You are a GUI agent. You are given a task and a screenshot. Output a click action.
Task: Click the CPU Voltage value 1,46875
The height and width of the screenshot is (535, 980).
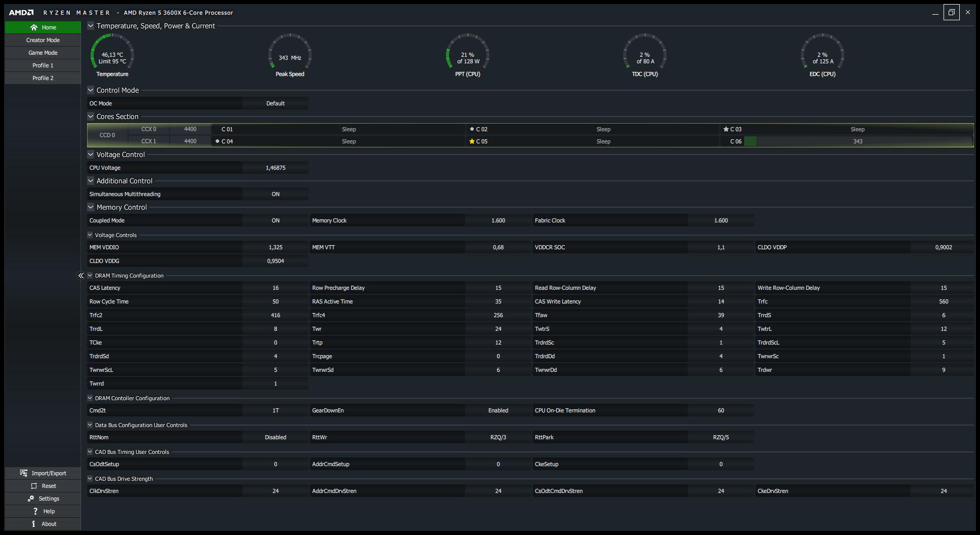(x=275, y=168)
